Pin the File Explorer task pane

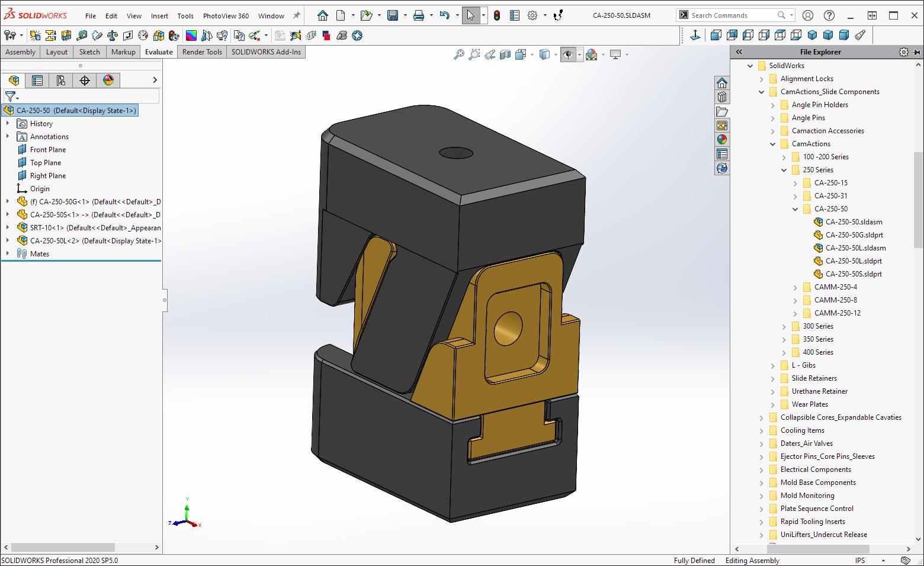pyautogui.click(x=917, y=52)
